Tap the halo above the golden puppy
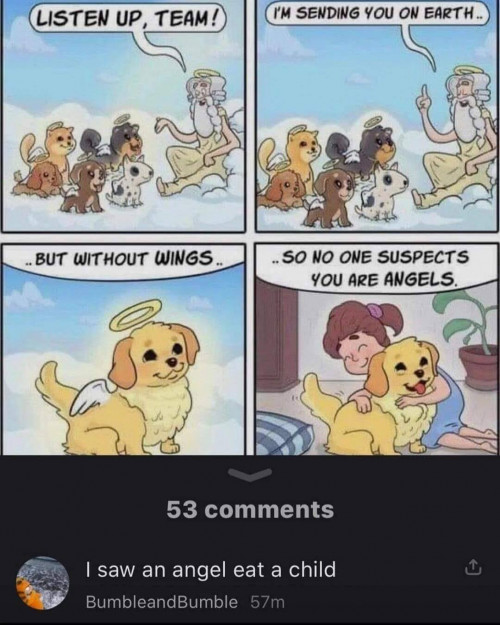 (136, 315)
